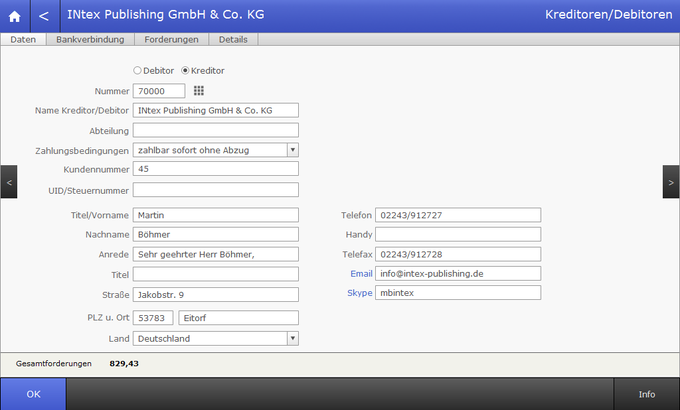Open the Land dropdown arrow

293,338
